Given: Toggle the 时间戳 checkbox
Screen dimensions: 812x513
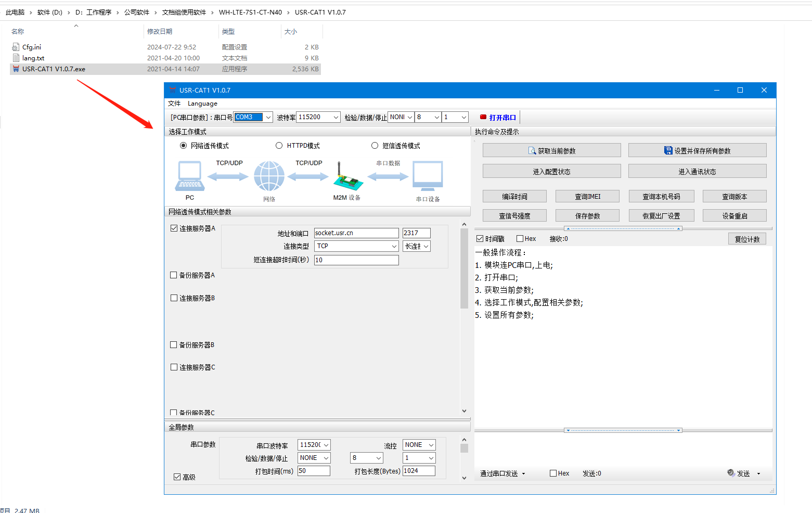Looking at the screenshot, I should pyautogui.click(x=480, y=239).
